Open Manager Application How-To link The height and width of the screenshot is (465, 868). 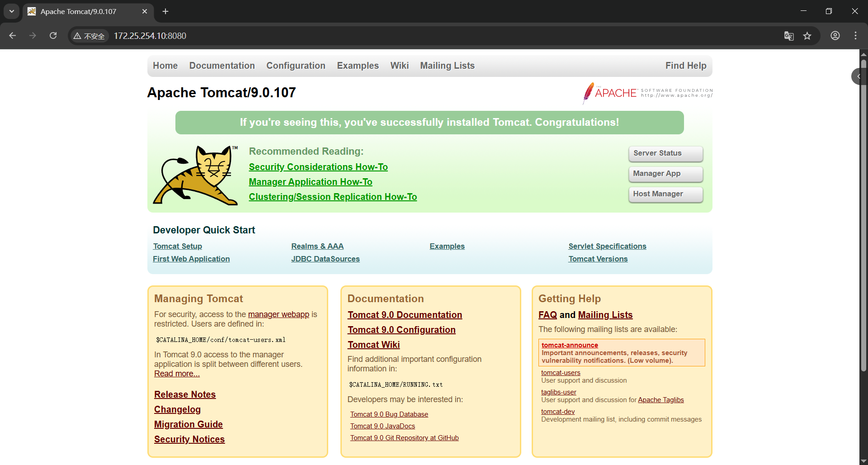tap(311, 182)
